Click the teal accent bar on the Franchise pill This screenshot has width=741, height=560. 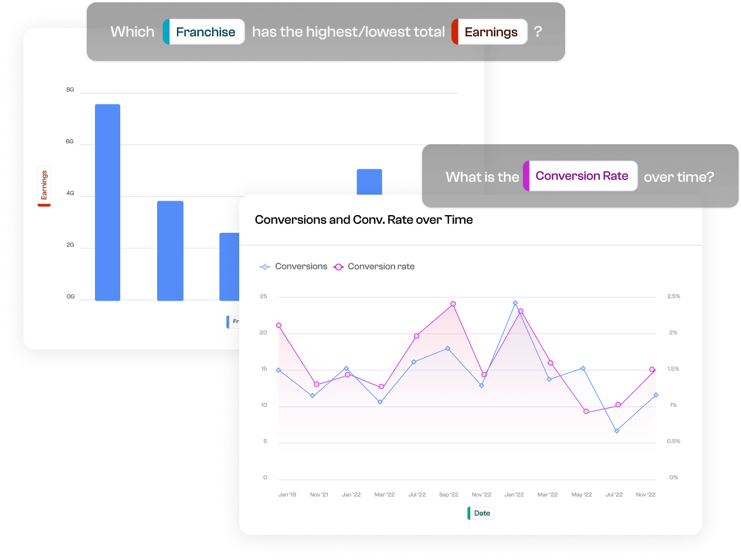[166, 32]
